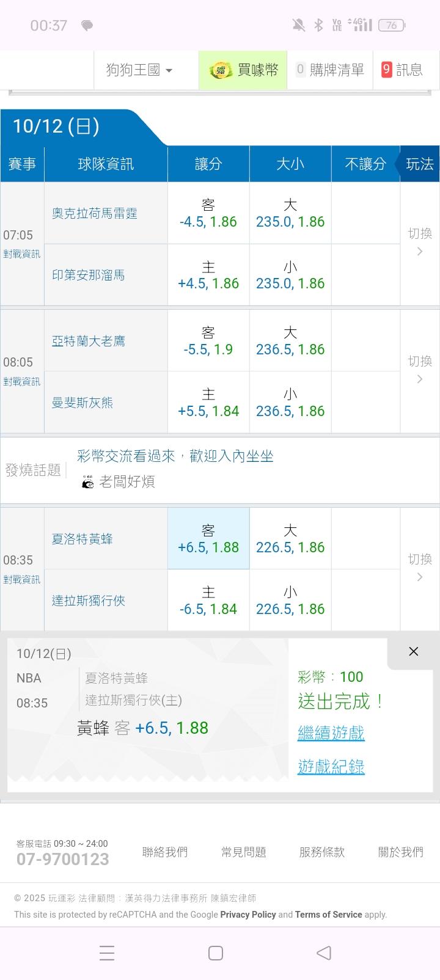Open 對戰資訊 for the 08:05 match
Viewport: 440px width, 980px height.
[x=22, y=382]
